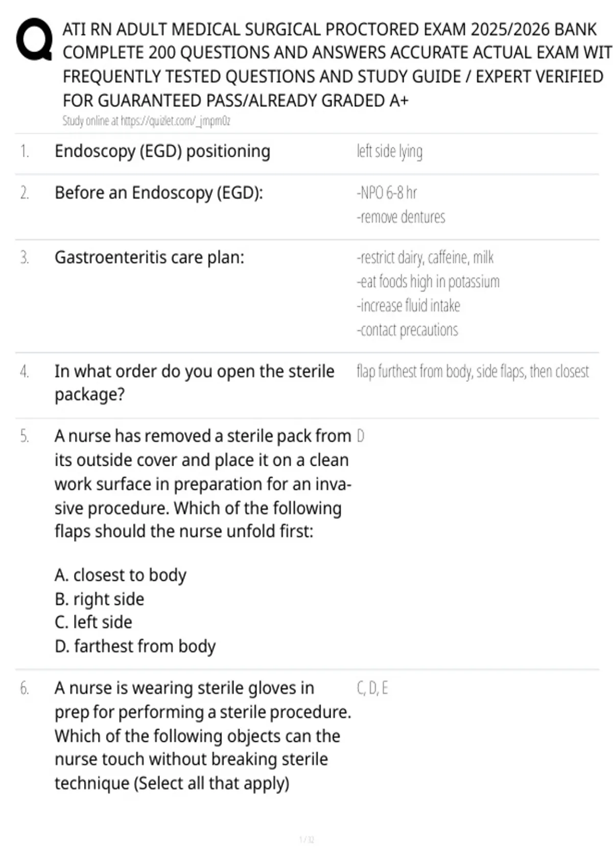Choose option 'D. farthest from body'
The width and height of the screenshot is (613, 868).
click(x=135, y=646)
